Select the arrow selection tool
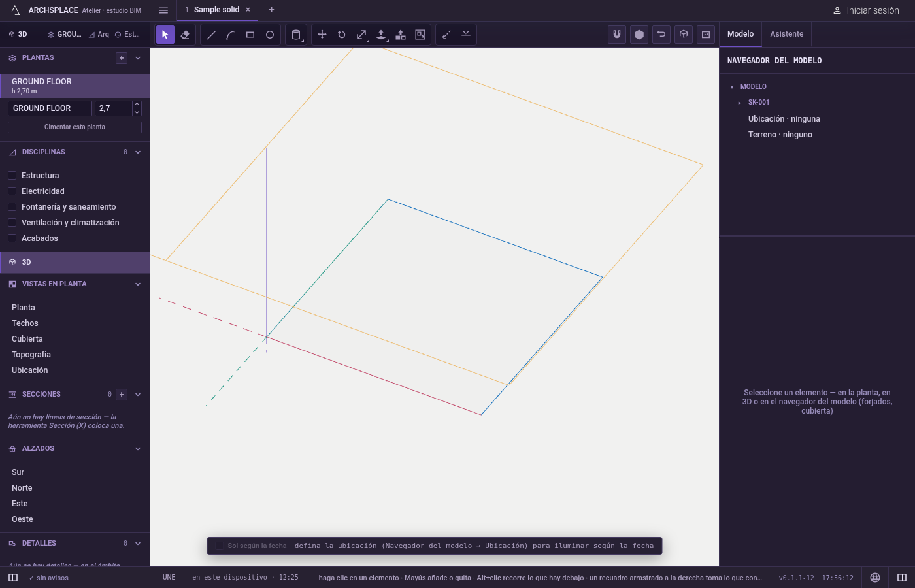The image size is (915, 588). (x=165, y=35)
